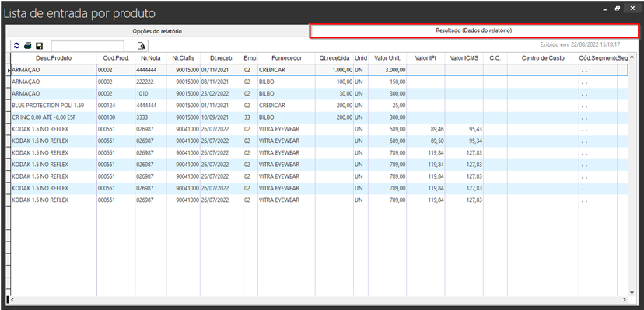This screenshot has height=310, width=644.
Task: Click the floppy disk save icon
Action: click(40, 46)
